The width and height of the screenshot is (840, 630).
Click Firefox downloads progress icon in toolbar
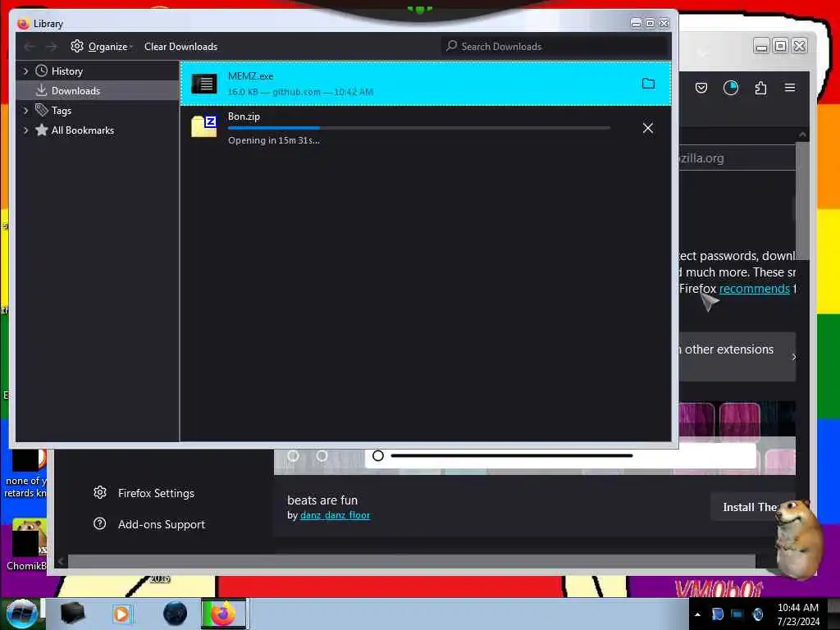[731, 88]
